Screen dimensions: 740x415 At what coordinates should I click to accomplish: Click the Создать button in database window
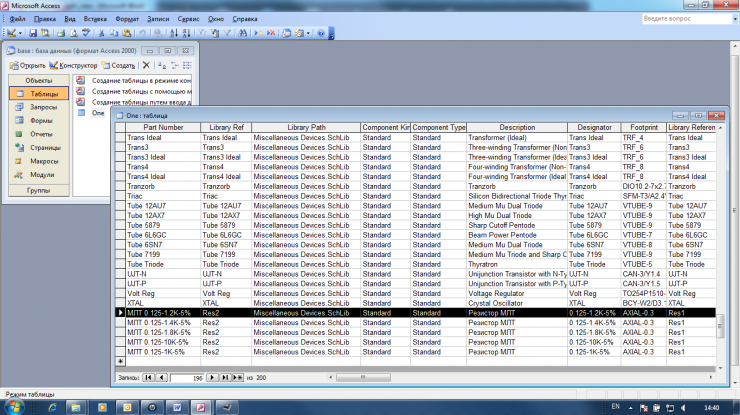click(115, 65)
